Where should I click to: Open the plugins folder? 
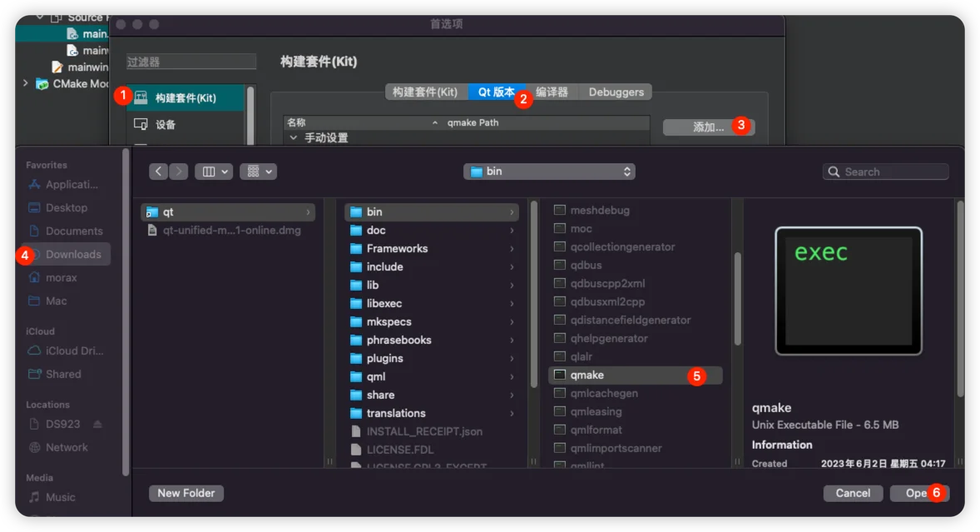[x=432, y=358]
